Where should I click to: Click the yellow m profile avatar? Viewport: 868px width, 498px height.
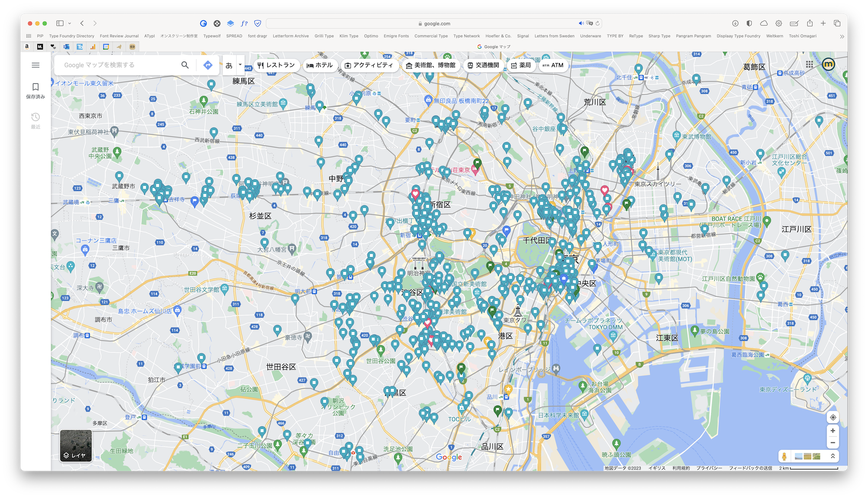(829, 64)
